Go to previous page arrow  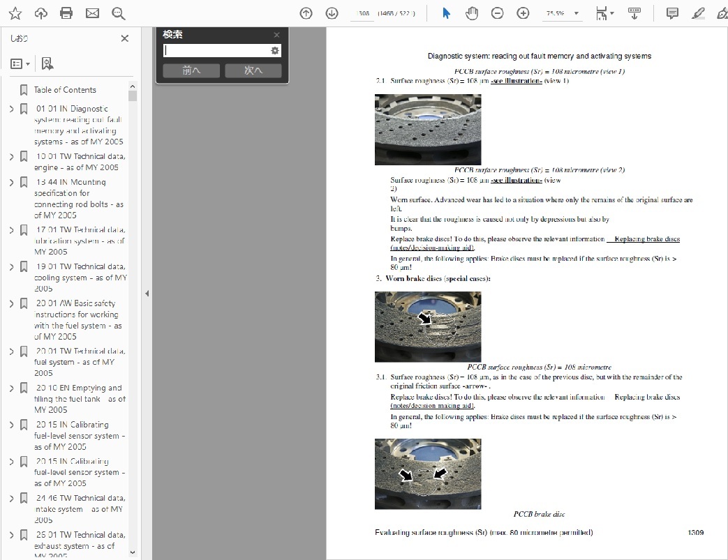tap(306, 13)
